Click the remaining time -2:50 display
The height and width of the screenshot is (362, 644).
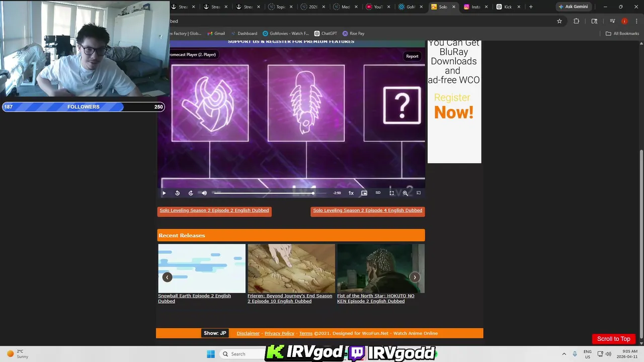[x=337, y=193]
